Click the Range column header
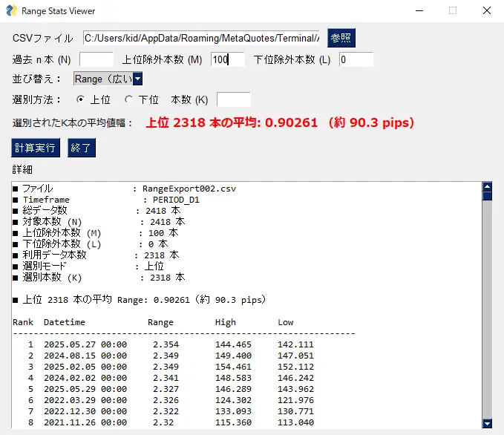Screen dimensions: 504x435 point(160,322)
